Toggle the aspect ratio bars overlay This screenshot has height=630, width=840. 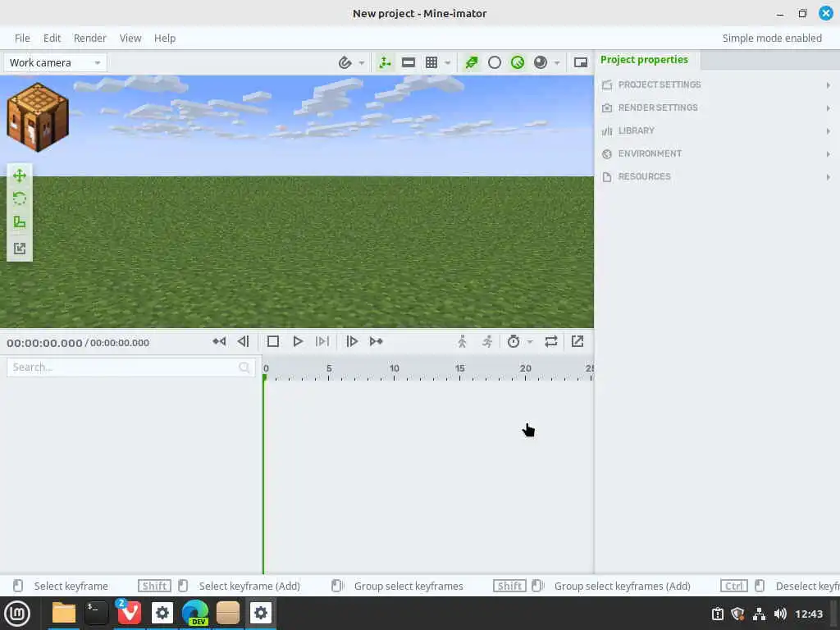pos(409,62)
